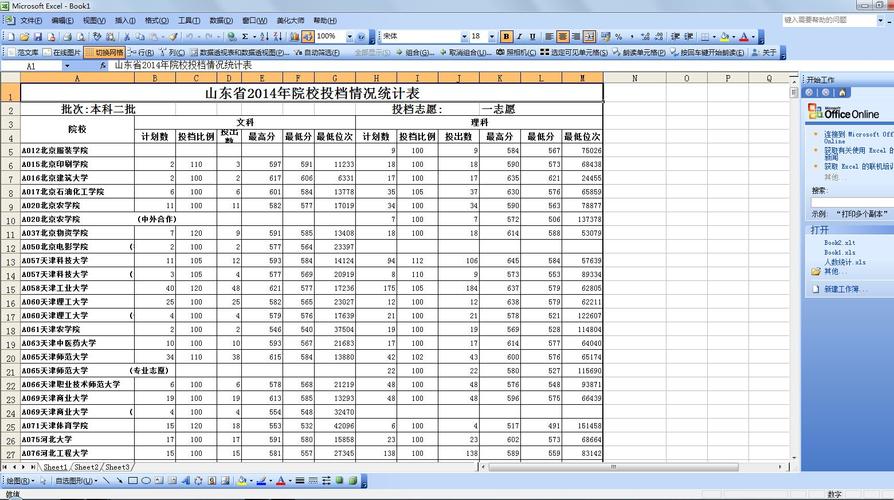This screenshot has width=894, height=500.
Task: Align text left in the formatting toolbar
Action: tap(549, 36)
